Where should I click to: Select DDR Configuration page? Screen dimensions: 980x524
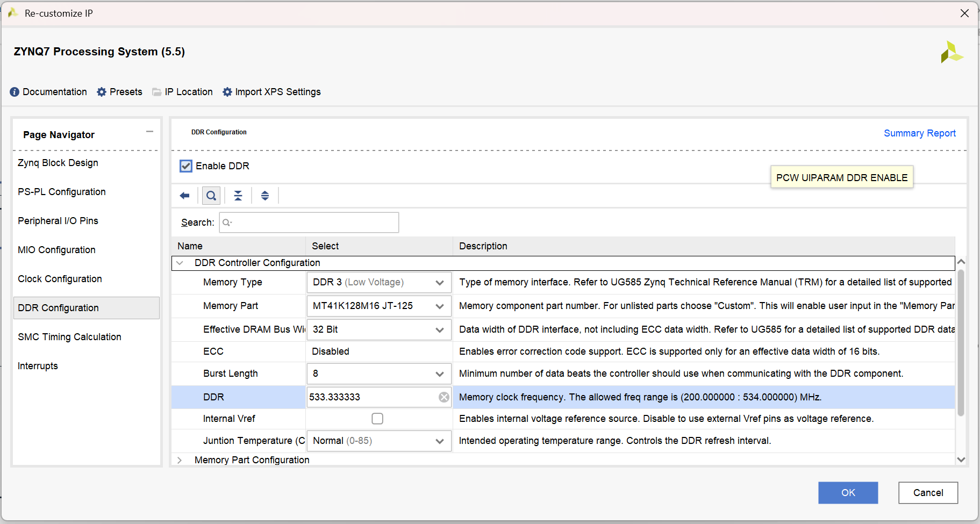87,308
